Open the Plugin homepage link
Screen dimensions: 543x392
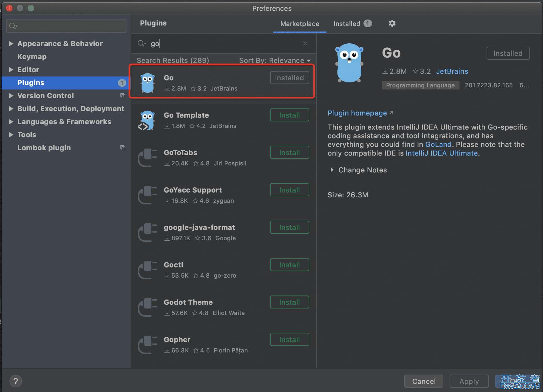(x=360, y=113)
